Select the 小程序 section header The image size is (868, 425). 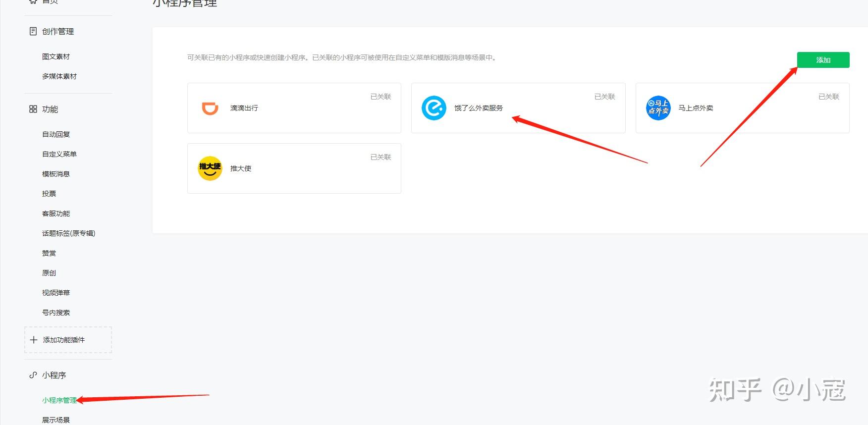click(x=54, y=375)
